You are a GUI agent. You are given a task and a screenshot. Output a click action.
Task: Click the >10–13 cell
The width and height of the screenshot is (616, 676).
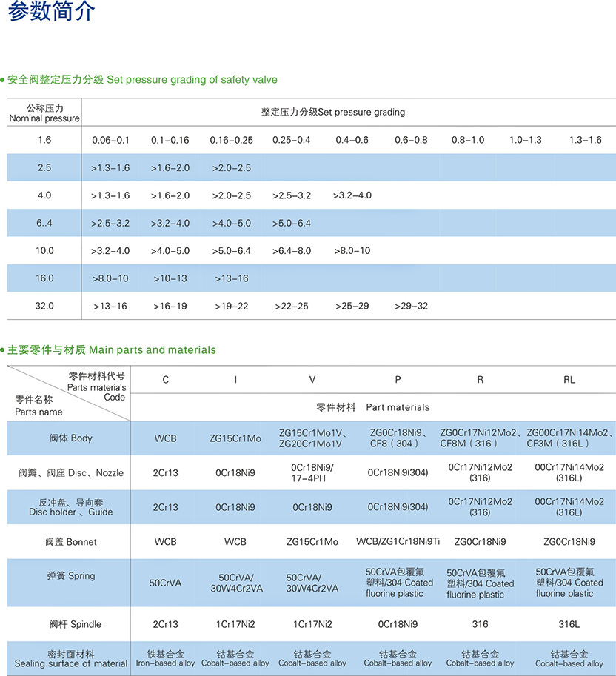pyautogui.click(x=170, y=278)
